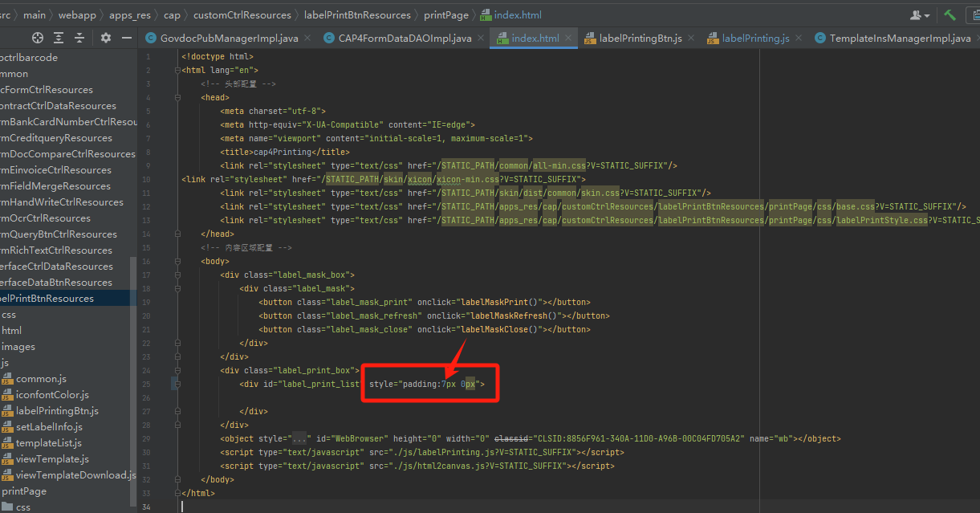Open project panel settings gear
This screenshot has width=980, height=513.
106,38
